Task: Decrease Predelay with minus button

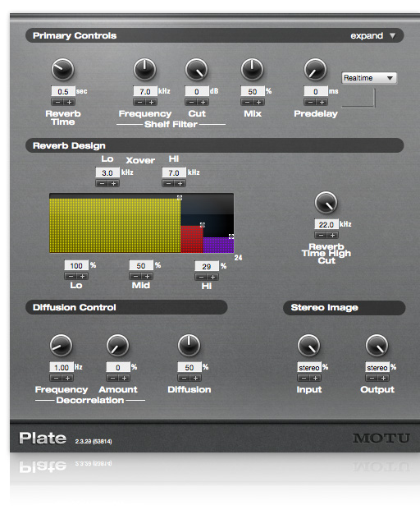Action: coord(310,102)
